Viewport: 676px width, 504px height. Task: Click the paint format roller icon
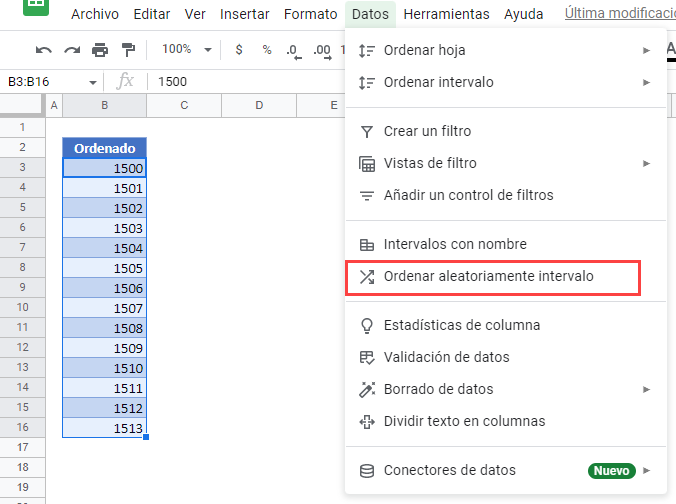coord(128,50)
